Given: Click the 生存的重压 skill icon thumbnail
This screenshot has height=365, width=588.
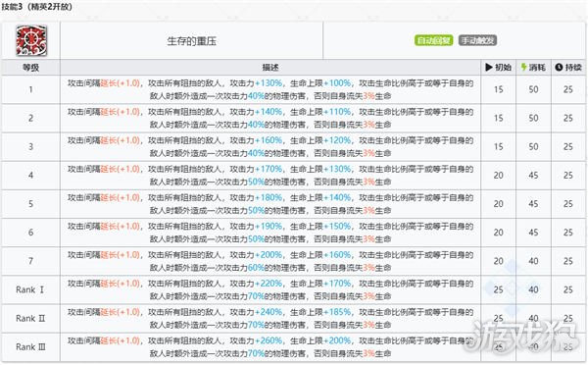Looking at the screenshot, I should point(31,40).
